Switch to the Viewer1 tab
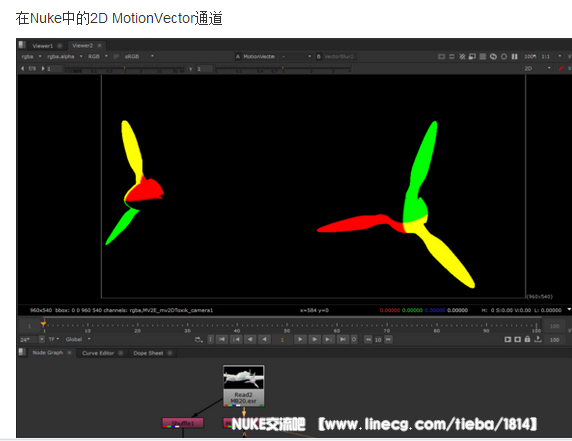 [x=42, y=46]
